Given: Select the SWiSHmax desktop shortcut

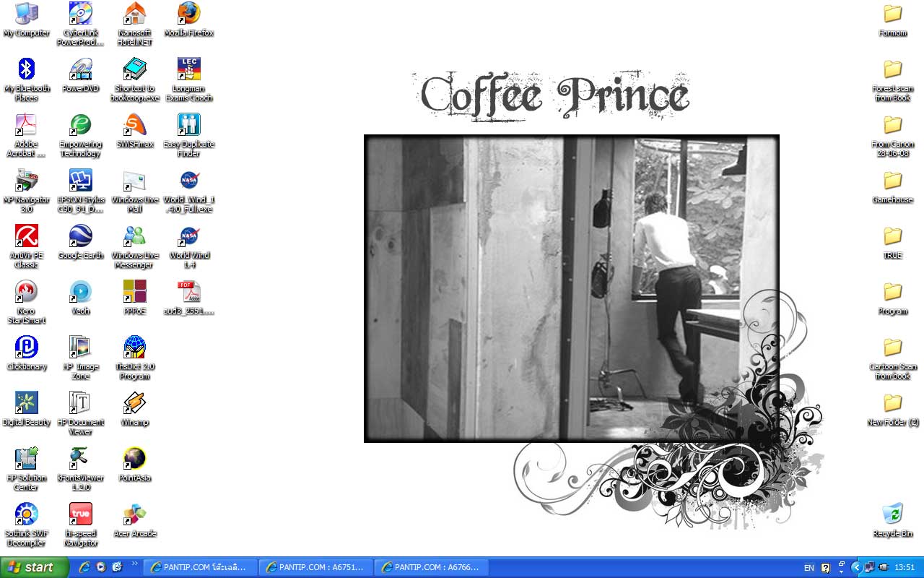Looking at the screenshot, I should click(x=135, y=131).
